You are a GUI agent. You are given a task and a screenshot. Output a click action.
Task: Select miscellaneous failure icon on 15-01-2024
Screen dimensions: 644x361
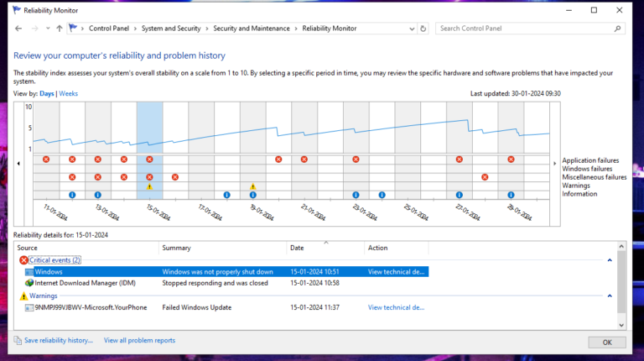click(149, 177)
